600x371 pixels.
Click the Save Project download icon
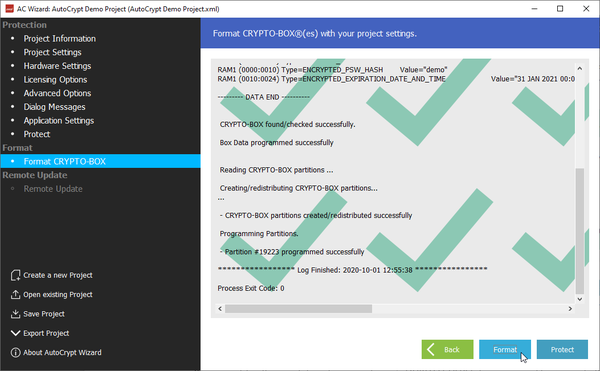click(x=15, y=314)
